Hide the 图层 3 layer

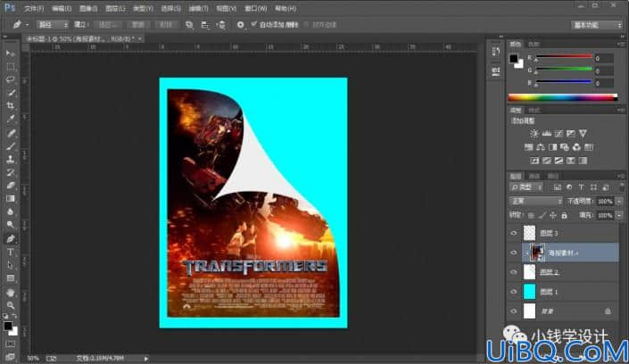(514, 233)
